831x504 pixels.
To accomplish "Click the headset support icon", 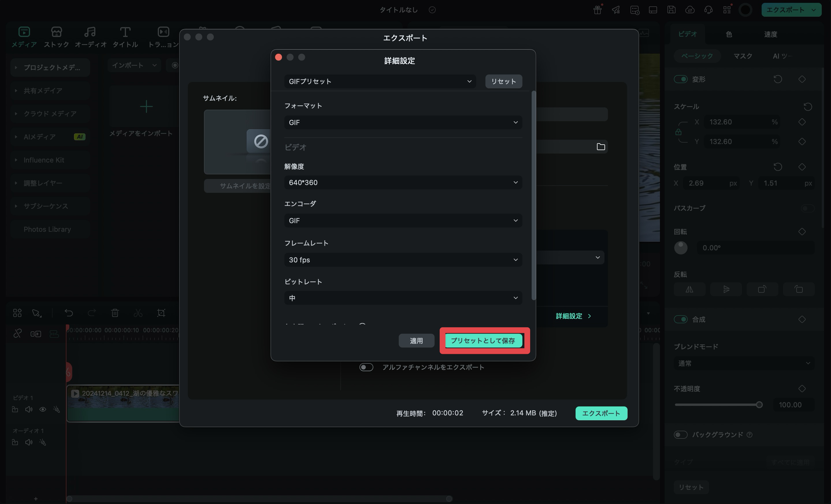I will (708, 10).
